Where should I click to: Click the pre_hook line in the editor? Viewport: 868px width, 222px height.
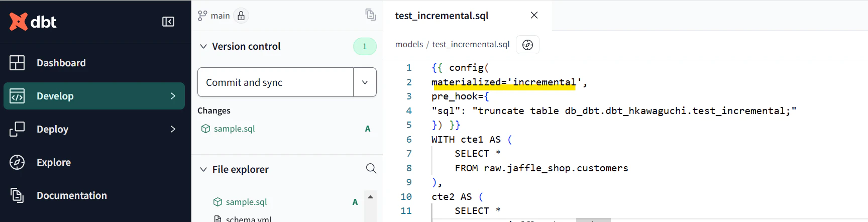[x=460, y=96]
